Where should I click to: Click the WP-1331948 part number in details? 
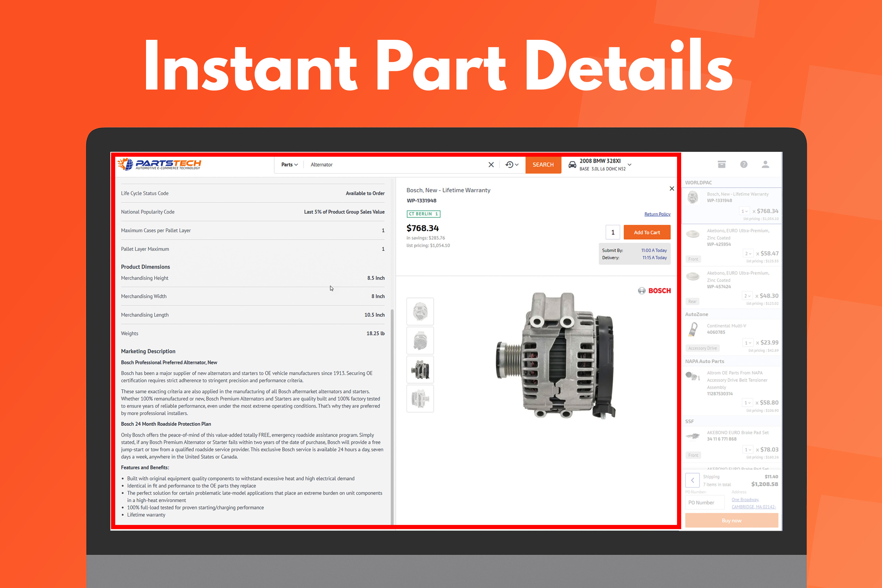point(421,201)
